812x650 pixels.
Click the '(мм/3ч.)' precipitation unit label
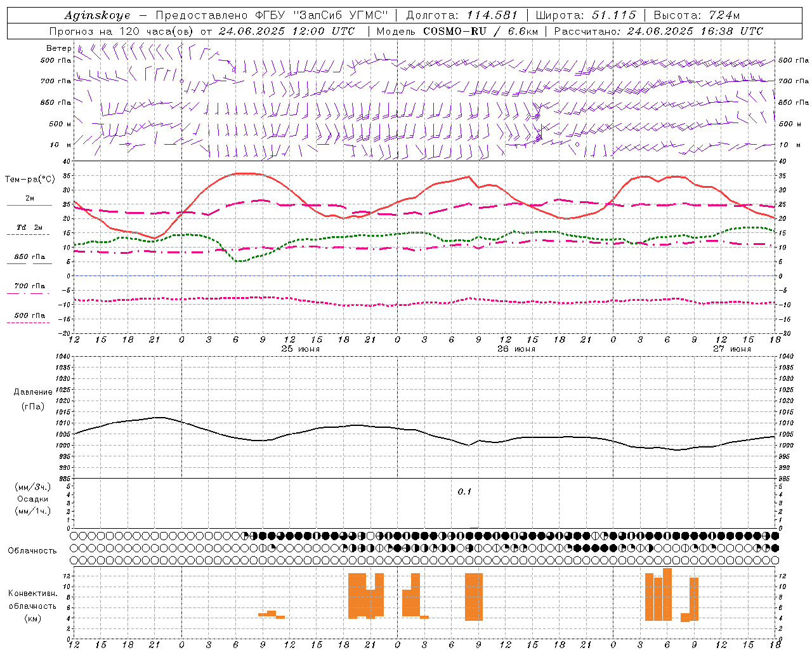pyautogui.click(x=33, y=487)
